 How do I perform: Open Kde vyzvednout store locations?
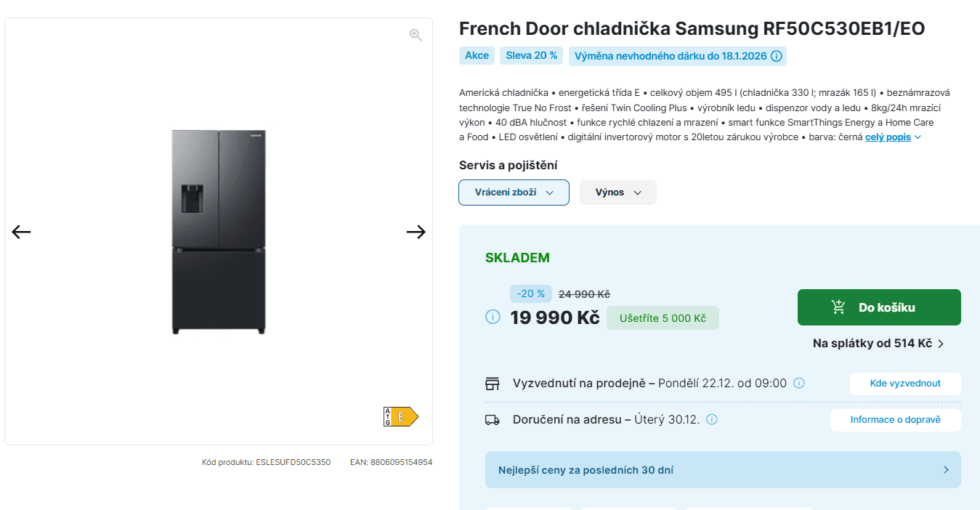point(905,384)
